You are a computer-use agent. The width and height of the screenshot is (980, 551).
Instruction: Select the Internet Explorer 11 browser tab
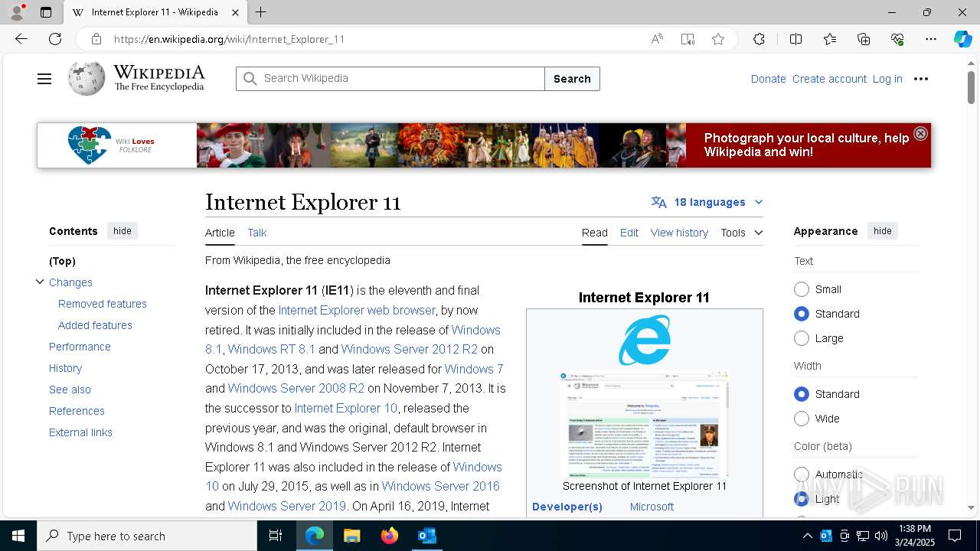[155, 12]
